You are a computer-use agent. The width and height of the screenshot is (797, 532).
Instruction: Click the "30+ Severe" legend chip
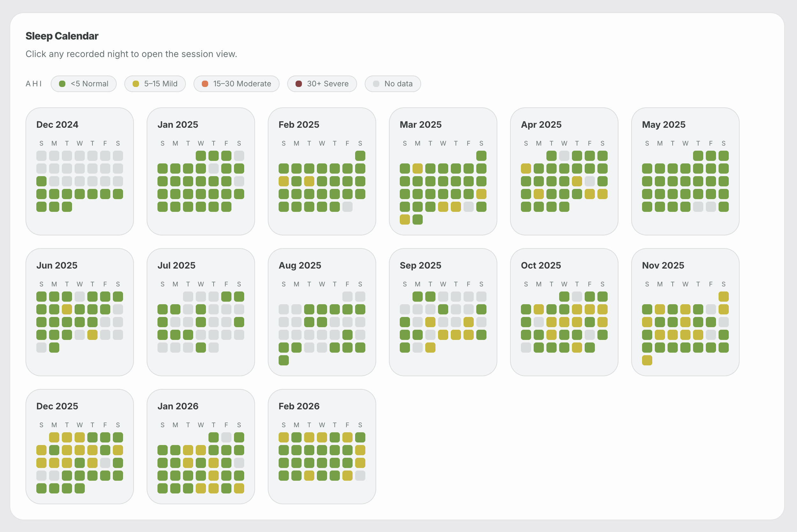322,84
